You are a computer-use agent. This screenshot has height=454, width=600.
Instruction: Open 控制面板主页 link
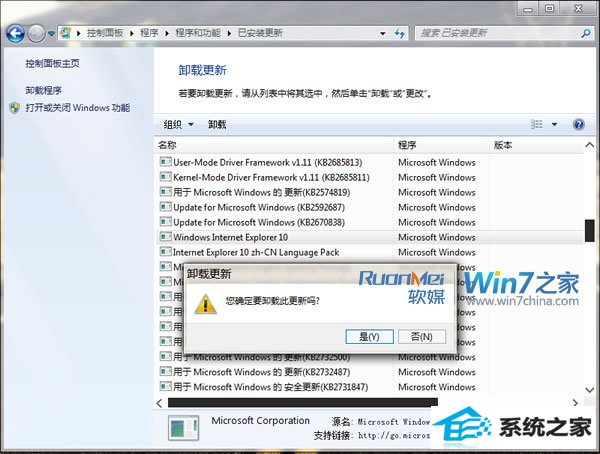[52, 63]
